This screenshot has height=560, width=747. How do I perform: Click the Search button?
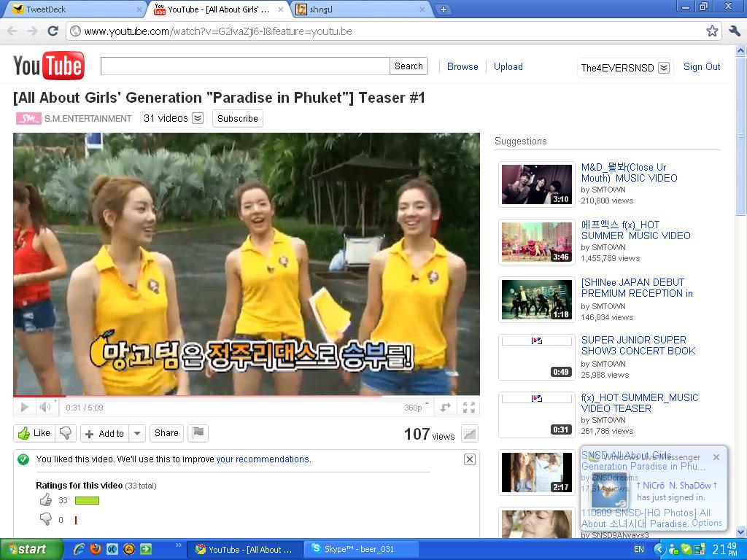click(409, 66)
